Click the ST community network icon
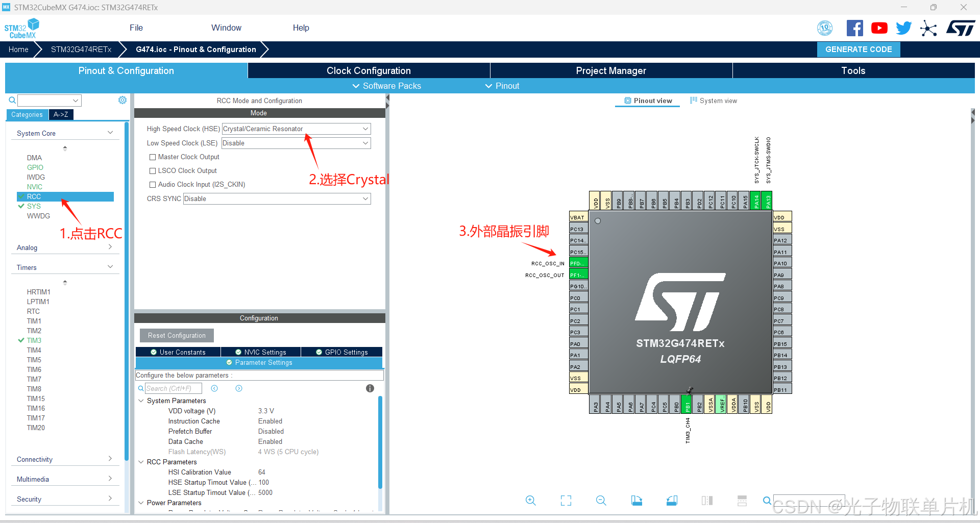This screenshot has height=523, width=980. [x=928, y=28]
